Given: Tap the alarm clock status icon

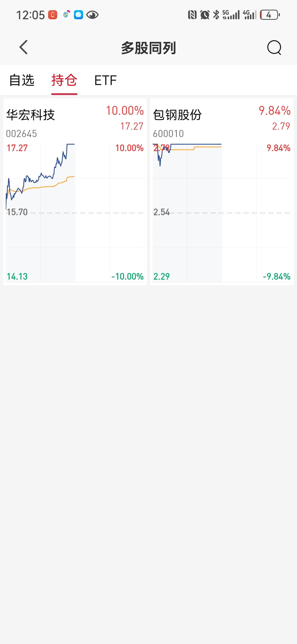Looking at the screenshot, I should 205,15.
